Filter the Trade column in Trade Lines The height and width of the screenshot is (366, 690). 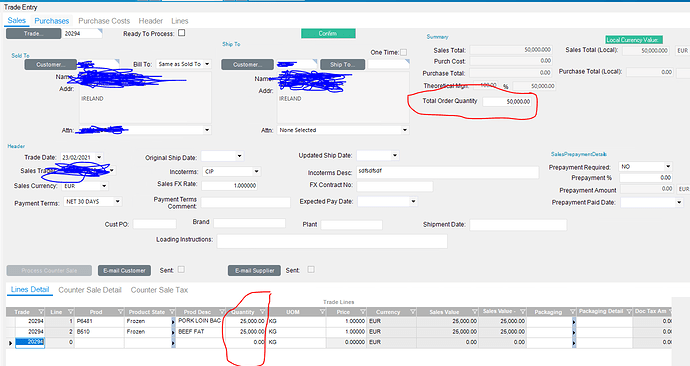pos(41,312)
